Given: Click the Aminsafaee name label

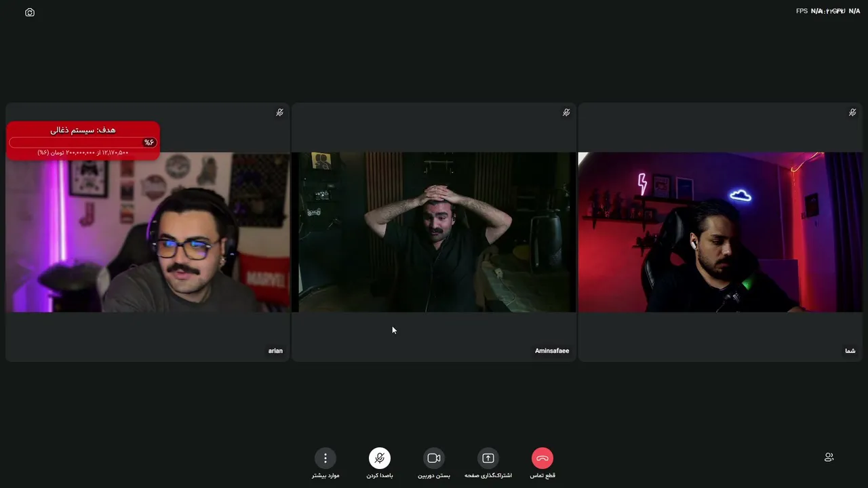Looking at the screenshot, I should coord(552,351).
